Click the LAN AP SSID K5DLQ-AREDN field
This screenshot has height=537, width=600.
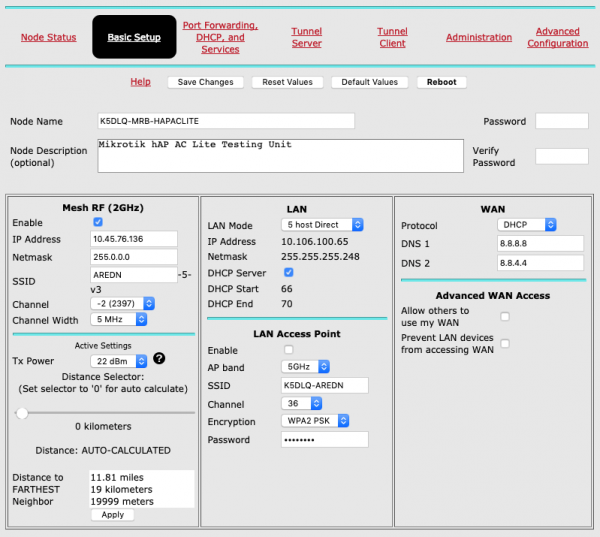[x=325, y=385]
